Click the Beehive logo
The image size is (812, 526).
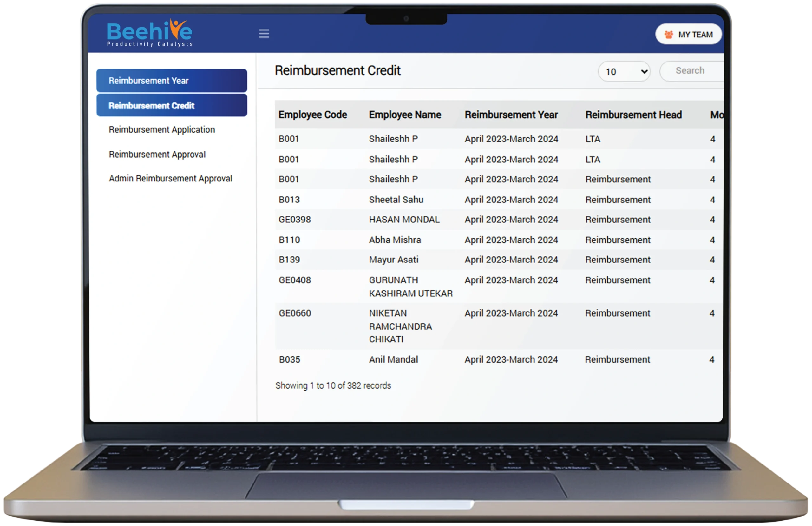point(149,33)
